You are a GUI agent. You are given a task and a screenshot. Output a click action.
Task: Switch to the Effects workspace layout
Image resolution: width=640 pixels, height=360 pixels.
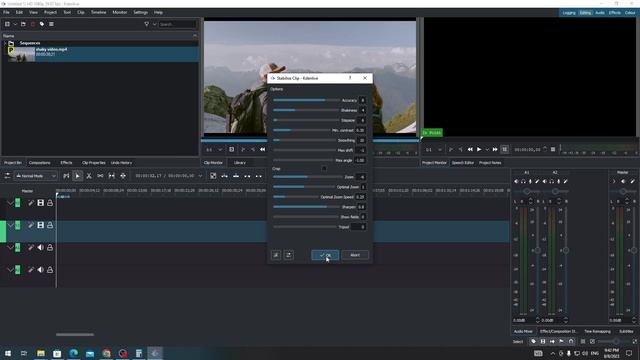[x=614, y=13]
